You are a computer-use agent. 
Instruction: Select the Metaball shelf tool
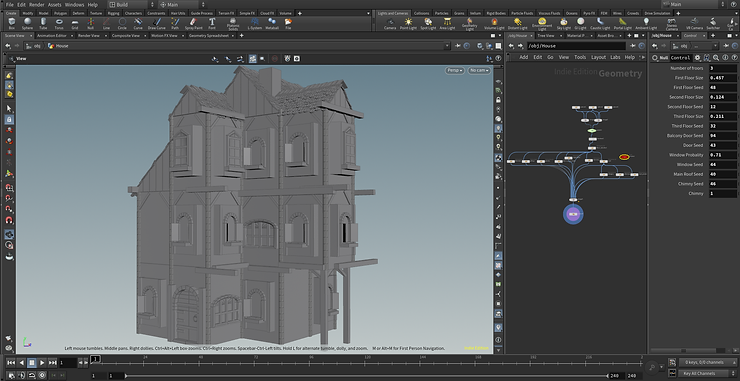click(x=272, y=24)
